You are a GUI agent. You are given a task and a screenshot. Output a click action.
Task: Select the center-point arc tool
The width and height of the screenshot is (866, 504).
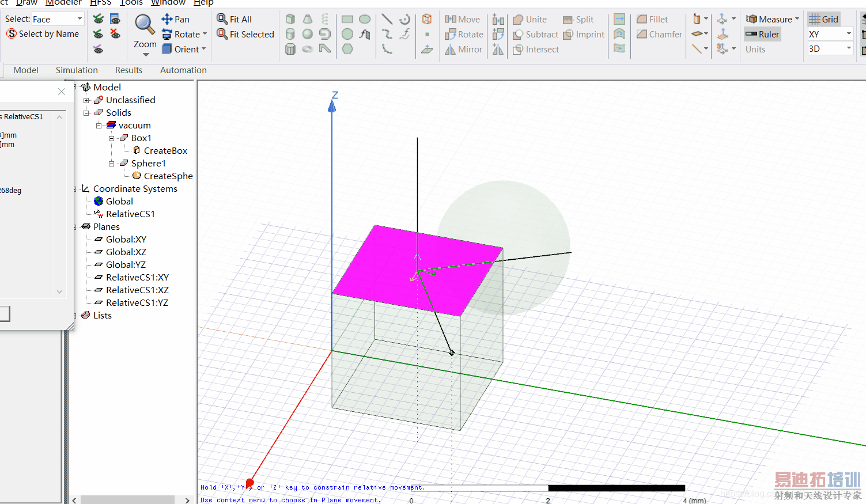405,19
